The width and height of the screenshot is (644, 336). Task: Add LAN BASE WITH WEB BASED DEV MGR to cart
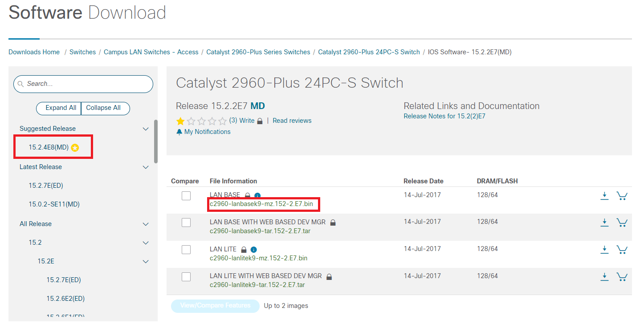pyautogui.click(x=622, y=223)
